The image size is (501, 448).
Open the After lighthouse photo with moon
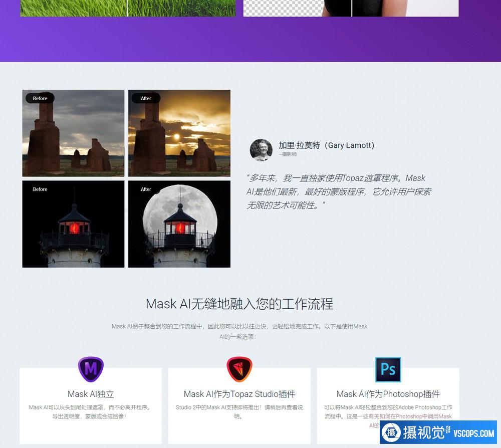point(179,224)
